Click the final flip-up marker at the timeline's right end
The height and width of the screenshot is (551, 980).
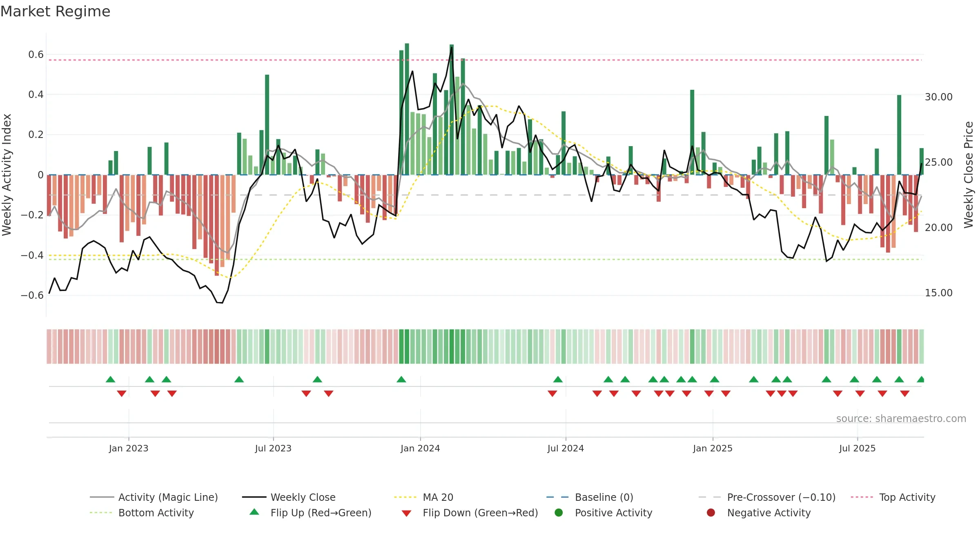[x=921, y=380]
